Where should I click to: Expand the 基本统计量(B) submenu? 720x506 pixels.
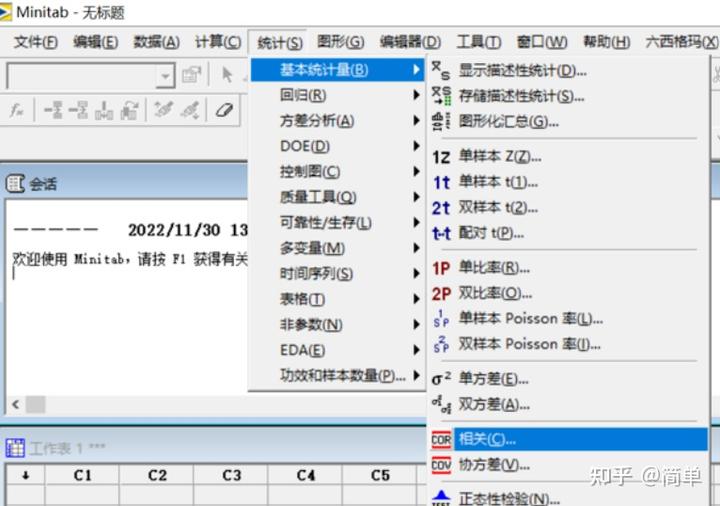(x=338, y=70)
